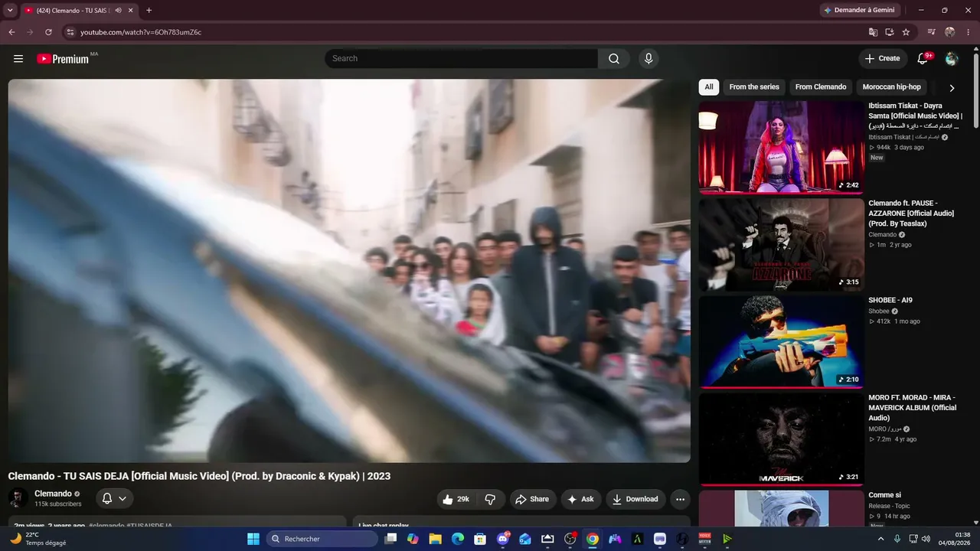Reload the YouTube page

coord(48,32)
